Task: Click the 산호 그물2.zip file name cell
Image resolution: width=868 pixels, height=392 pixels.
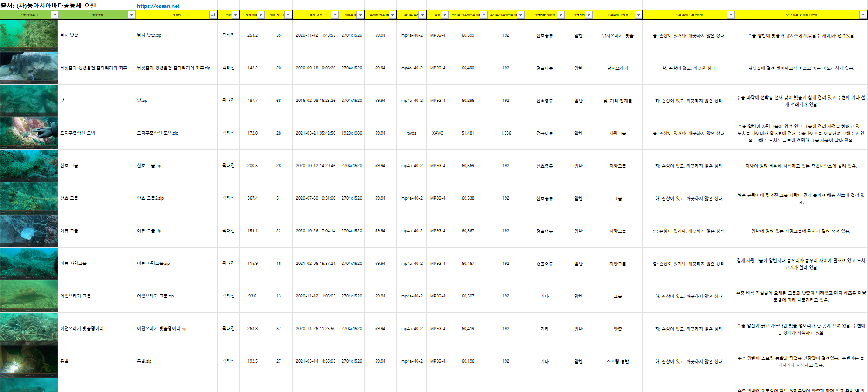Action: pos(176,198)
